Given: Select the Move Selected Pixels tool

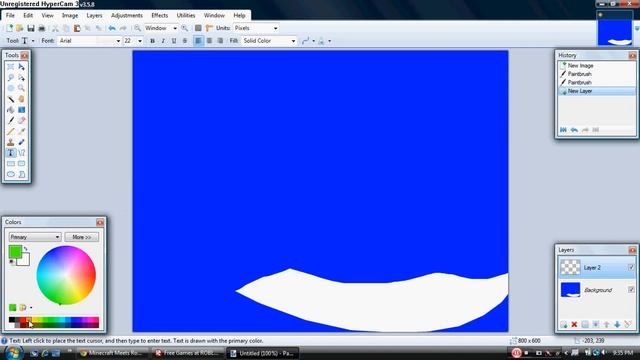Looking at the screenshot, I should point(21,67).
